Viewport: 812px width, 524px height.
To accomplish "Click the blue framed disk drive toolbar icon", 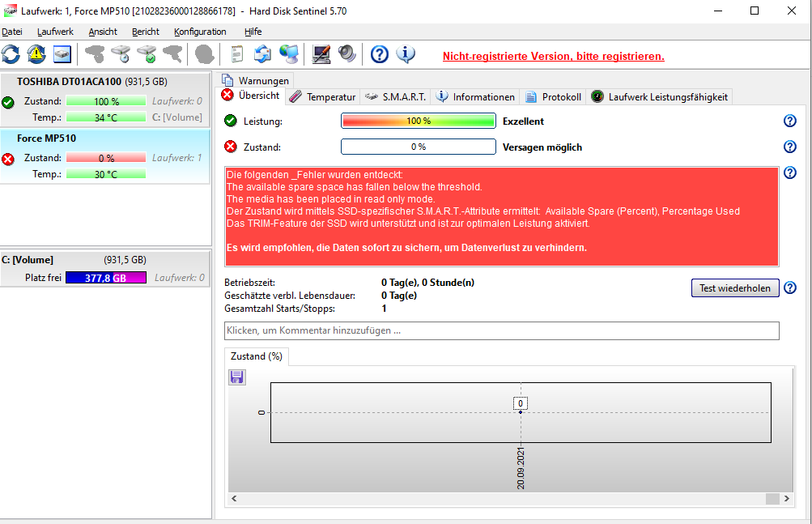I will pyautogui.click(x=62, y=54).
